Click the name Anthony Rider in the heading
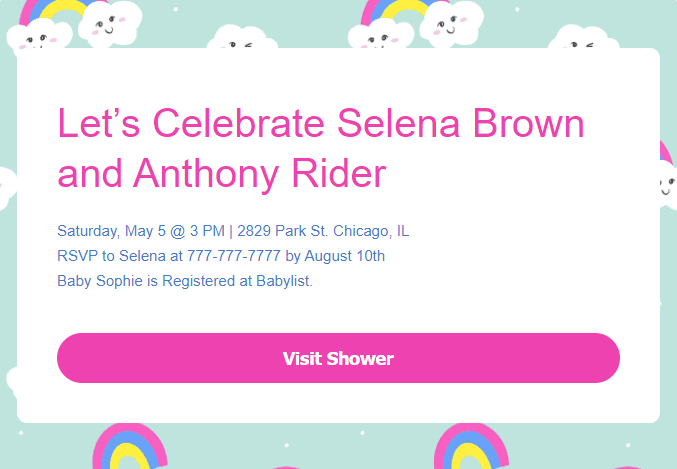 point(259,174)
